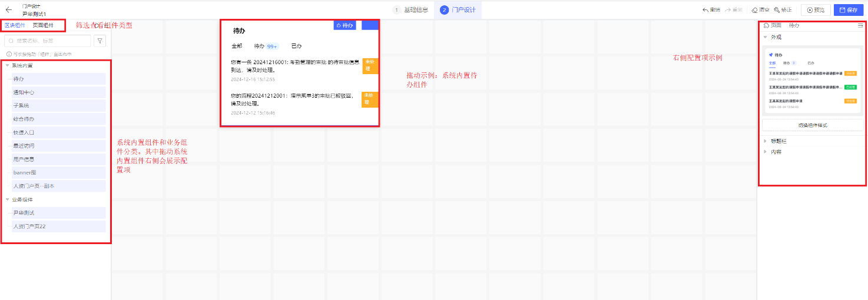Go back using the top-left arrow
Viewport: 868px width, 300px height.
(8, 9)
